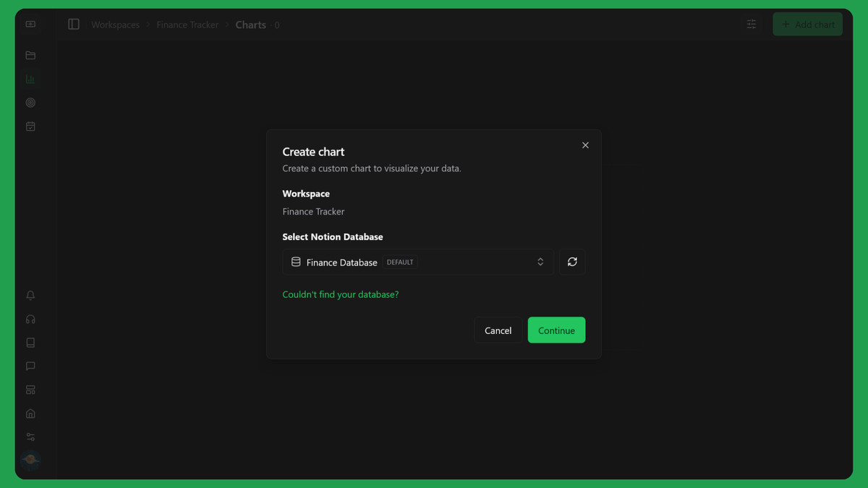Open Finance Tracker breadcrumb
Image resolution: width=868 pixels, height=488 pixels.
pos(187,25)
